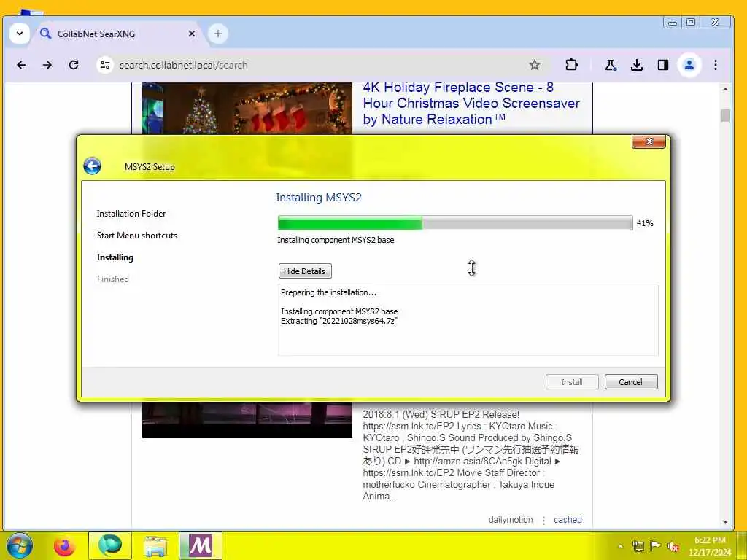Viewport: 747px width, 560px height.
Task: Click browser page scrollbar thumb
Action: 725,115
